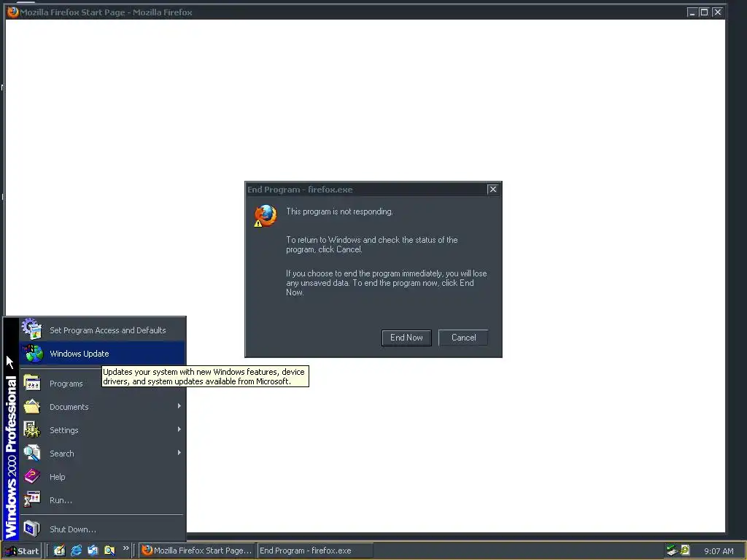Viewport: 747px width, 560px height.
Task: Launch Internet Explorer from quick launch
Action: [x=76, y=551]
